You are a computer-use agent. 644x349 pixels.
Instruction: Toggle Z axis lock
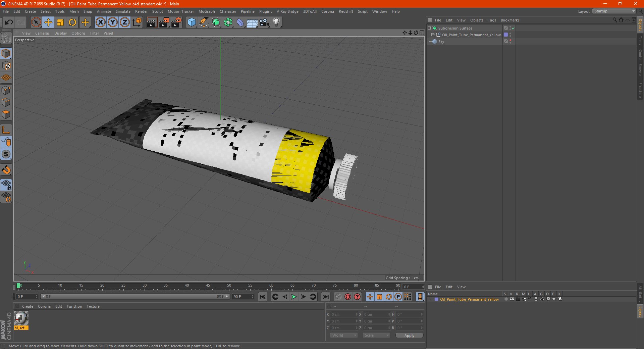point(125,22)
